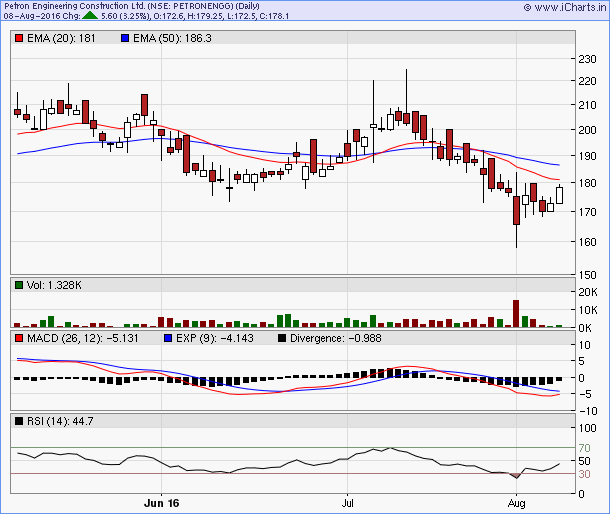Screen dimensions: 610x514
Task: Click the 200 price axis label
Action: click(x=587, y=130)
